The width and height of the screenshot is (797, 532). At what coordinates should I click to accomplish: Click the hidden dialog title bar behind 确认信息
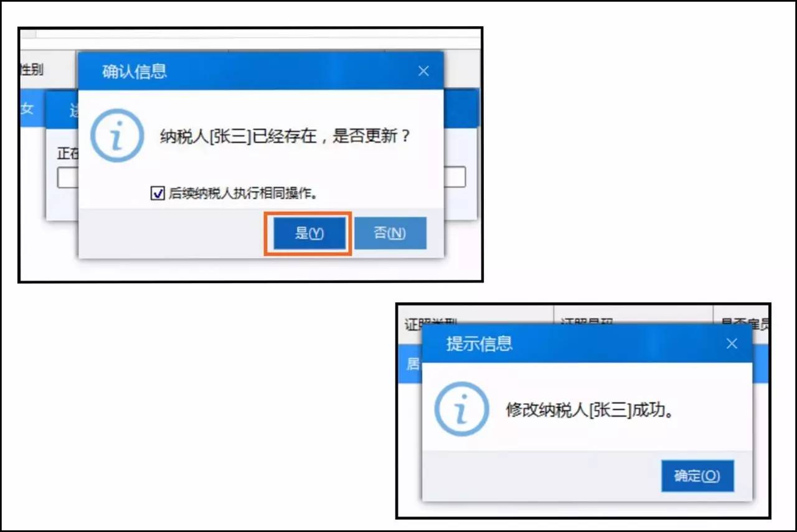point(62,111)
